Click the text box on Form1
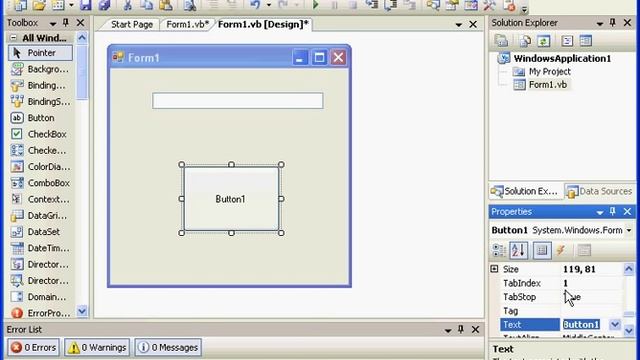Viewport: 640px width, 360px height. pos(238,100)
